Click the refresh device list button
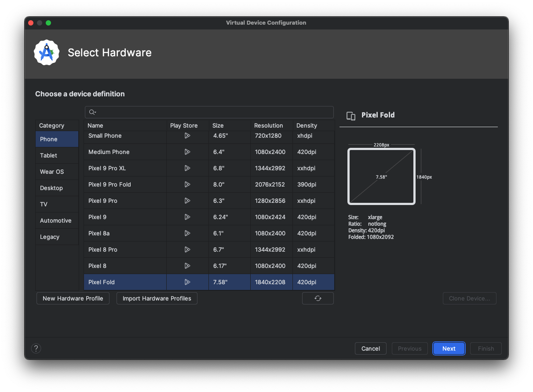The height and width of the screenshot is (392, 533). point(318,298)
